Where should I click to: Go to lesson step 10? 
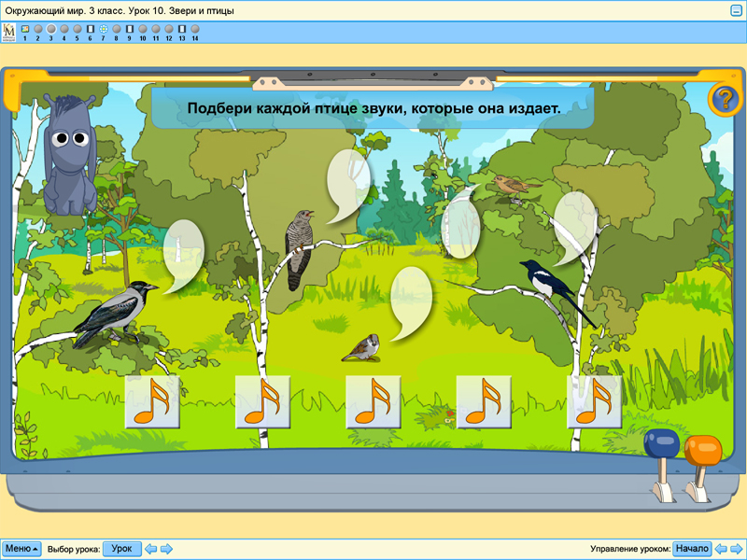143,29
